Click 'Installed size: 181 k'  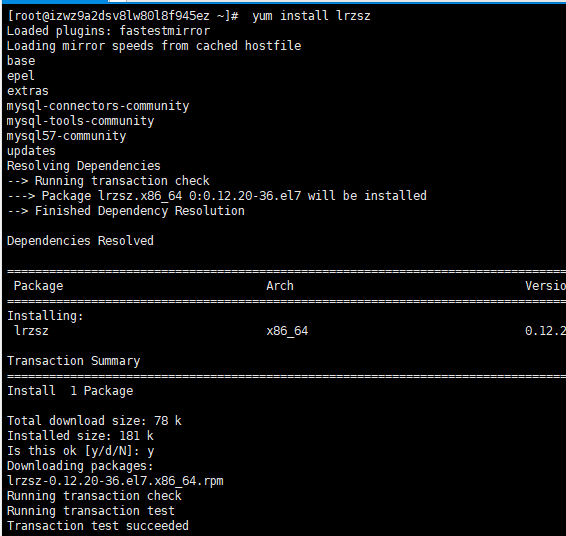coord(80,436)
